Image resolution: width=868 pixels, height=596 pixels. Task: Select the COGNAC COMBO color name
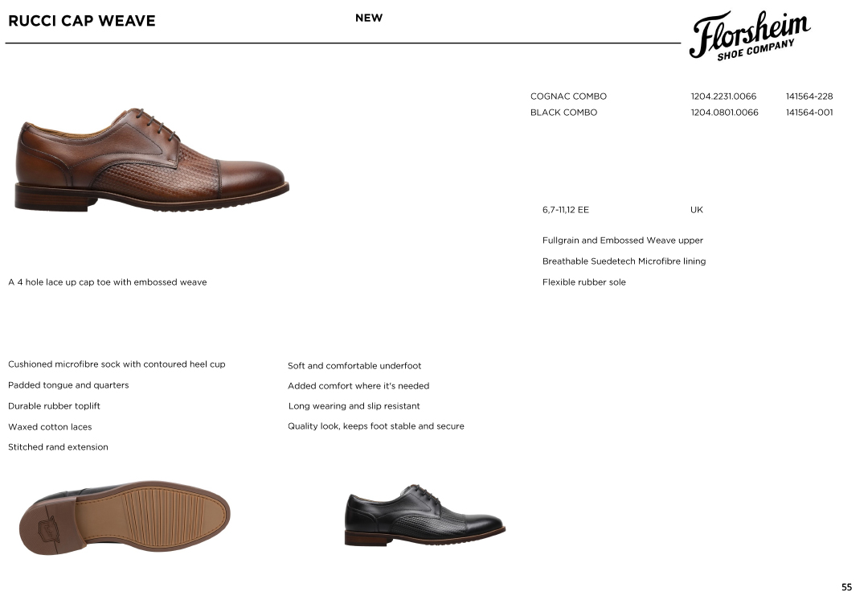click(x=568, y=97)
